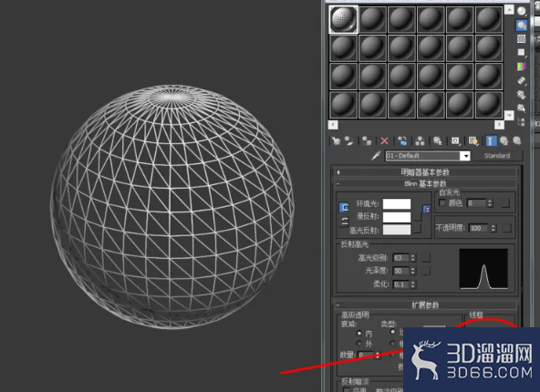Click the 高光级别 value field

(x=400, y=258)
